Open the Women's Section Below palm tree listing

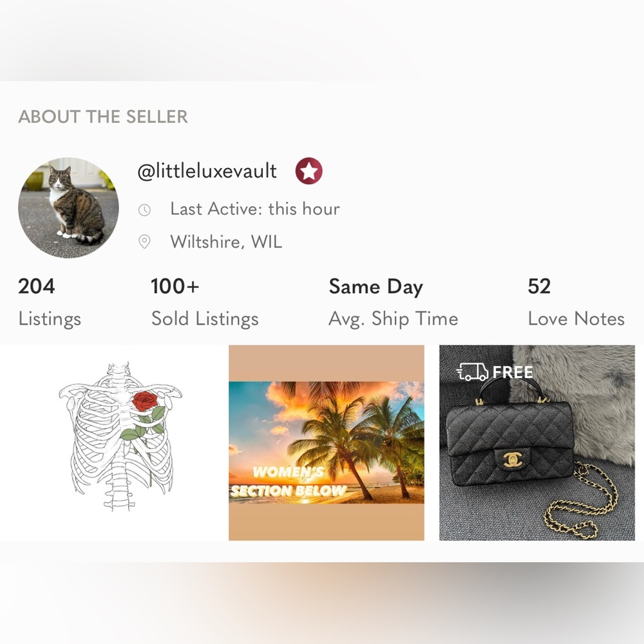[327, 442]
